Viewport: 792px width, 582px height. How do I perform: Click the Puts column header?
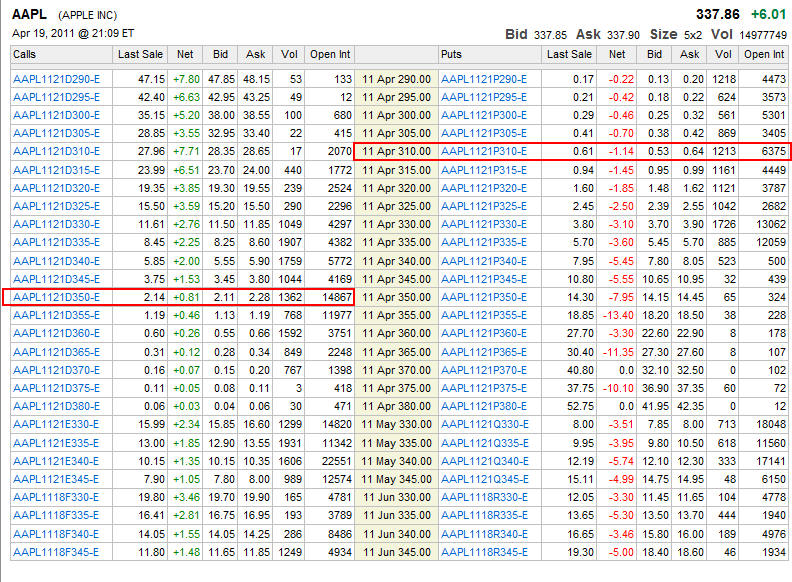pyautogui.click(x=452, y=54)
